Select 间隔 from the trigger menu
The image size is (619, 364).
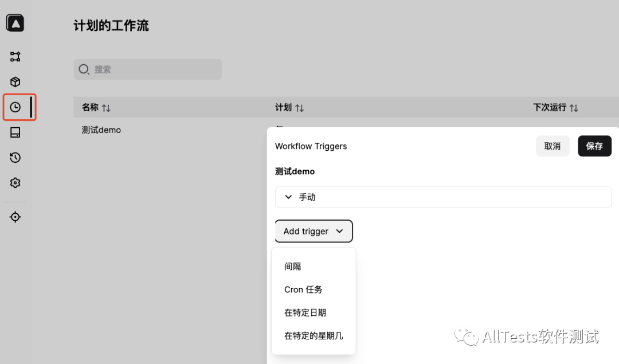(292, 266)
